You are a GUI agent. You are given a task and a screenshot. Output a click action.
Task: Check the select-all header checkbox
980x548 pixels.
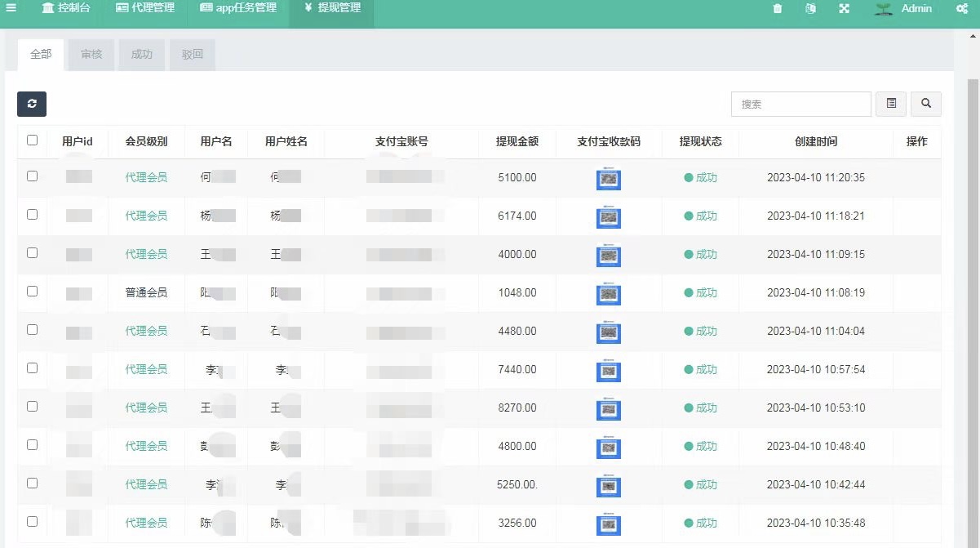click(32, 140)
